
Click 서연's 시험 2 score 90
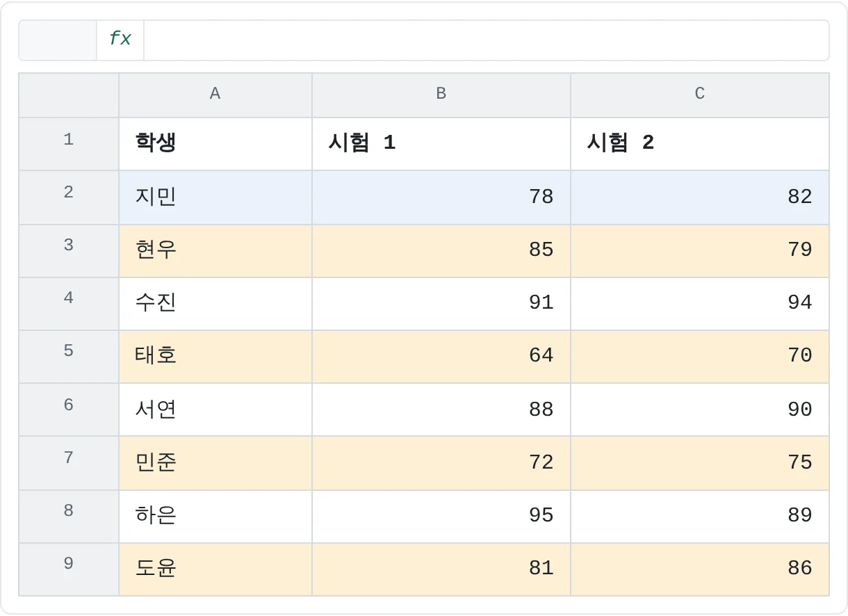pos(700,410)
